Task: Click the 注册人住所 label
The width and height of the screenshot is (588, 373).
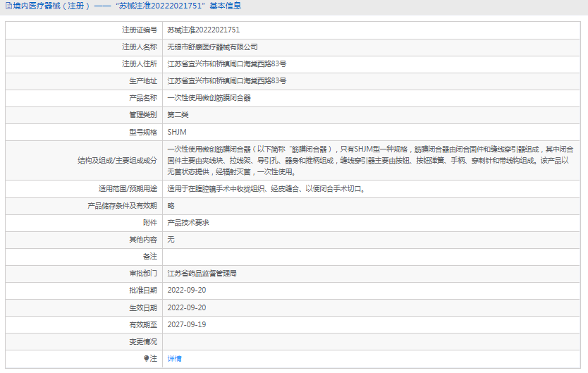Action: click(140, 63)
